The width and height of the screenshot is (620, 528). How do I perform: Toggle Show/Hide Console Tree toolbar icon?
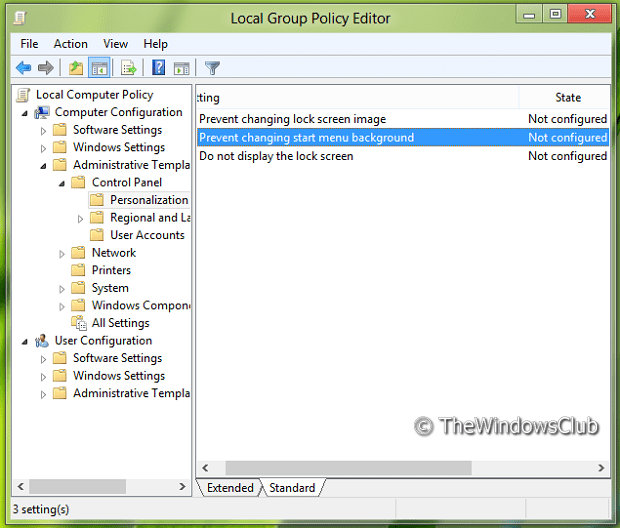point(99,68)
